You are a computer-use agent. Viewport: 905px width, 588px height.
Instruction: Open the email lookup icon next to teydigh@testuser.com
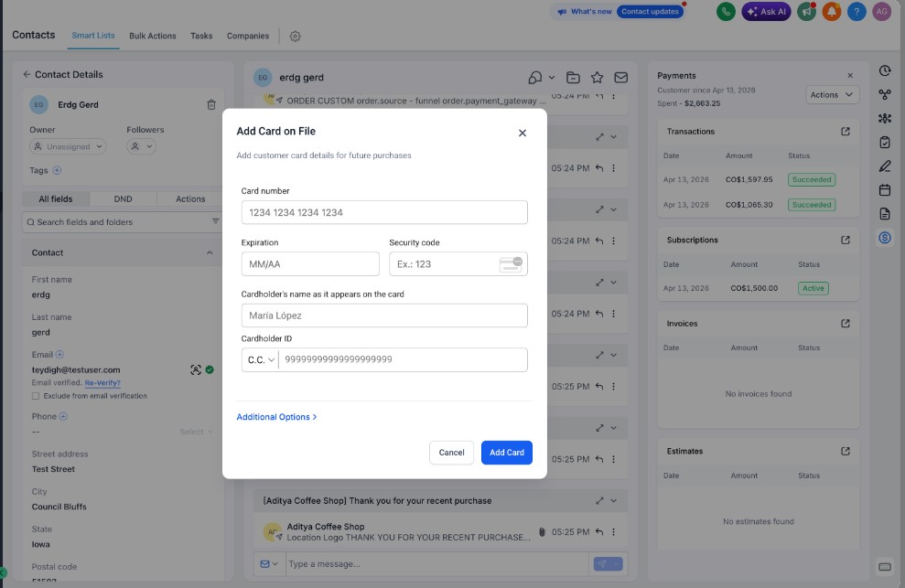point(196,369)
